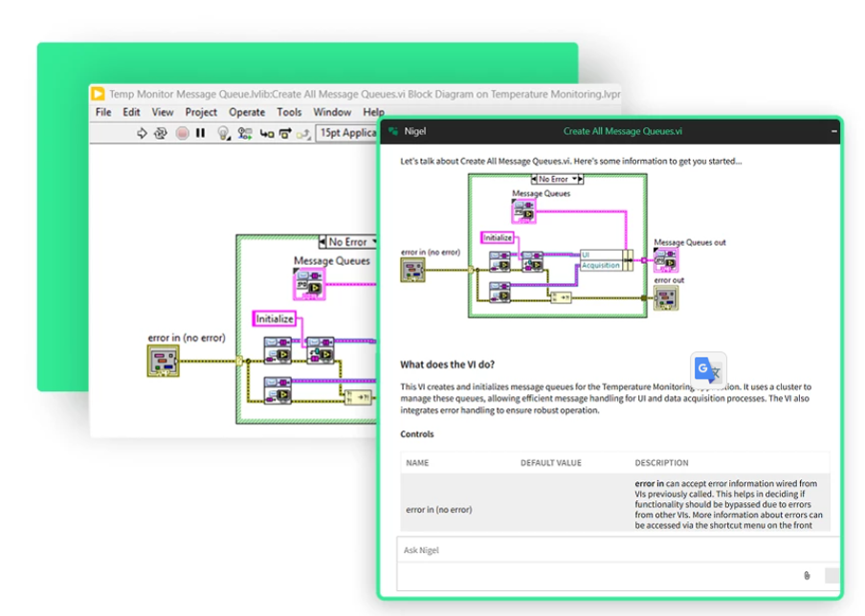
Task: Minimize the Nigel panel
Action: (832, 131)
